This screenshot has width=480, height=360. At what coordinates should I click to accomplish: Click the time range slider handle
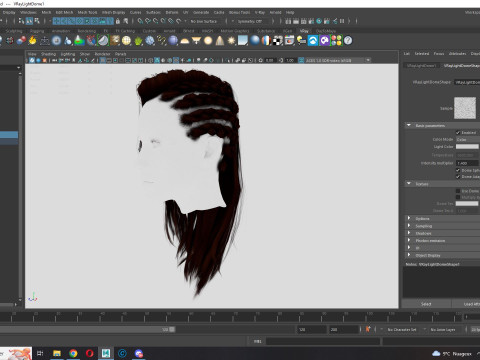(172, 329)
